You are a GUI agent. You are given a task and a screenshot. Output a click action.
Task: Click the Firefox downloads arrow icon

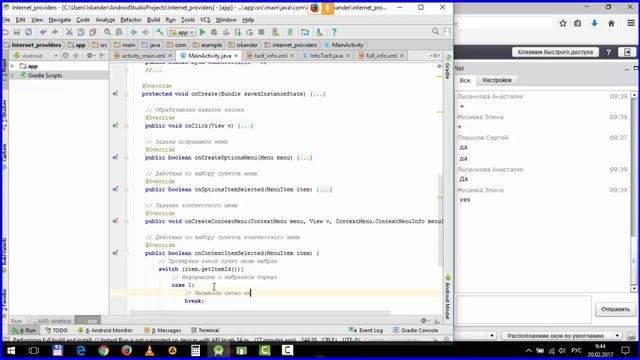click(594, 24)
